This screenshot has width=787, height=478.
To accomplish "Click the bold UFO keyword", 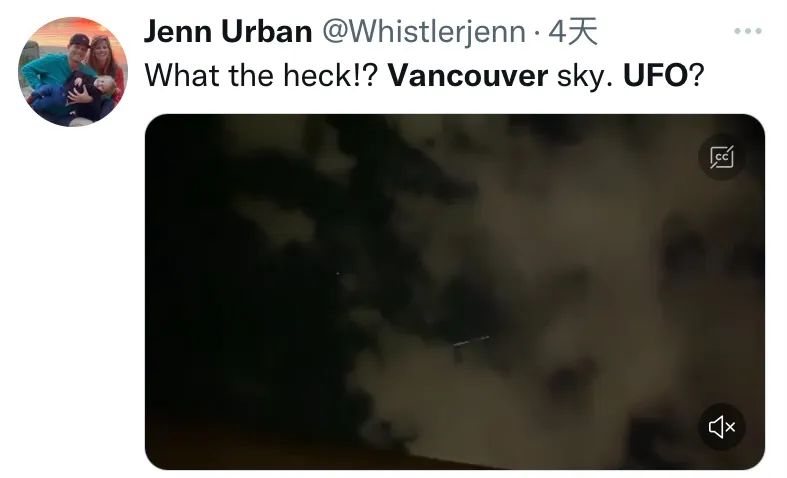I will point(655,76).
